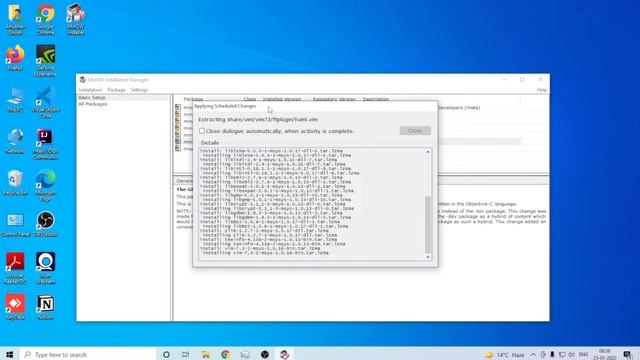This screenshot has width=640, height=360.
Task: Open File Explorer from the taskbar
Action: coord(205,354)
